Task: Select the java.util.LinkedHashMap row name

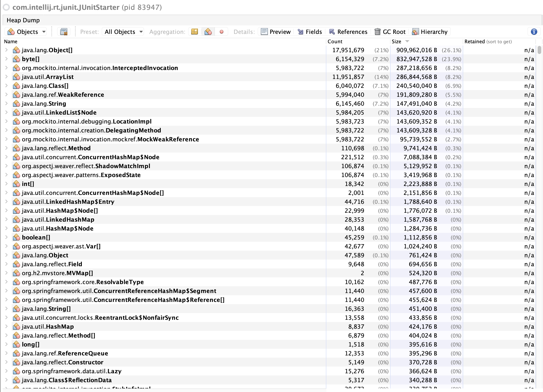Action: pyautogui.click(x=58, y=220)
